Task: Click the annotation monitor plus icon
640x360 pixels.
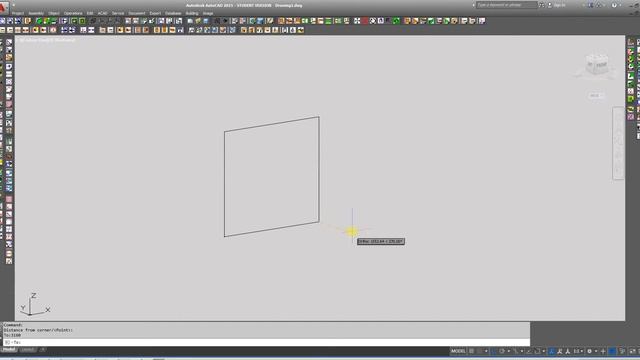Action: coord(603,351)
